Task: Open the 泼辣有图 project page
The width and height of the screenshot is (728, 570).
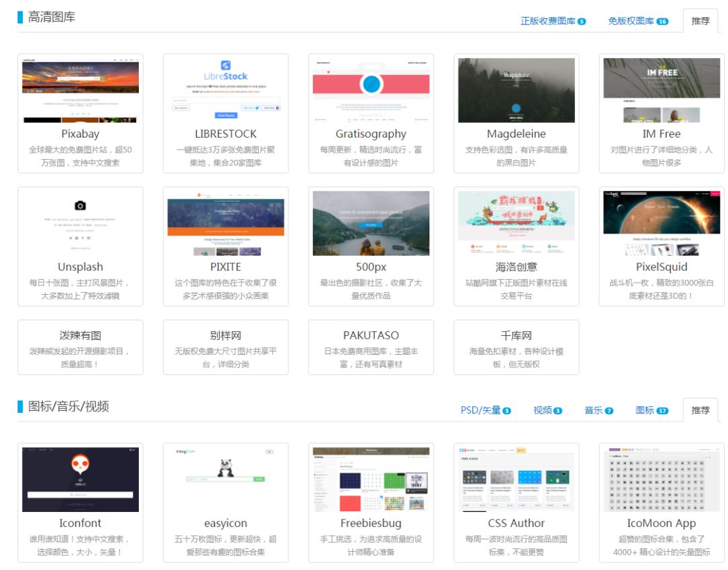Action: click(x=81, y=347)
